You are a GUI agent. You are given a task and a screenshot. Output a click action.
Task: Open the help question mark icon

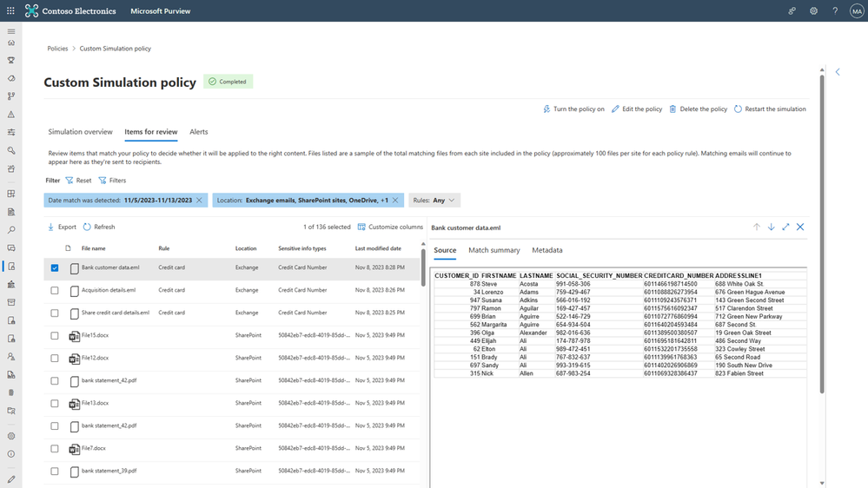(x=835, y=10)
